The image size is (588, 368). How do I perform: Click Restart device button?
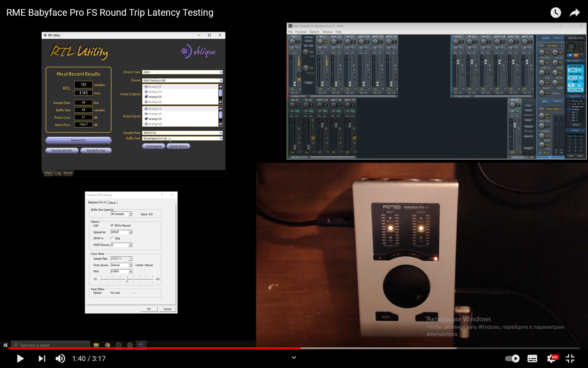(178, 146)
